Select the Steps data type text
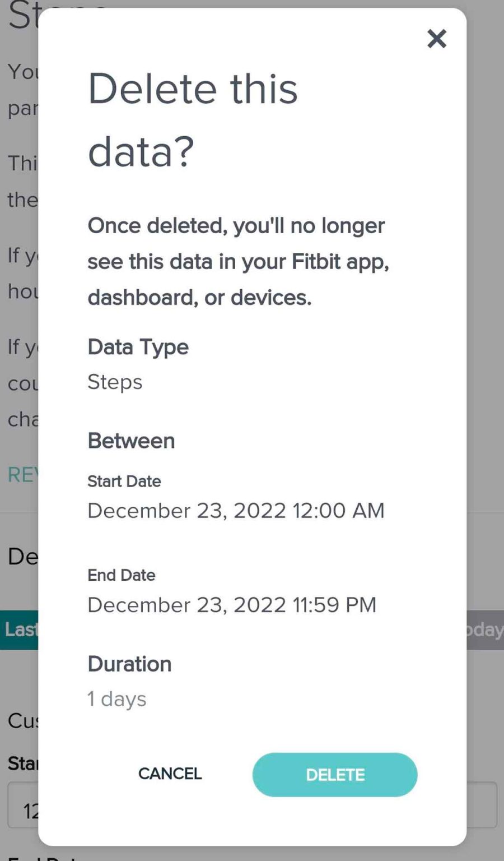 pos(115,382)
